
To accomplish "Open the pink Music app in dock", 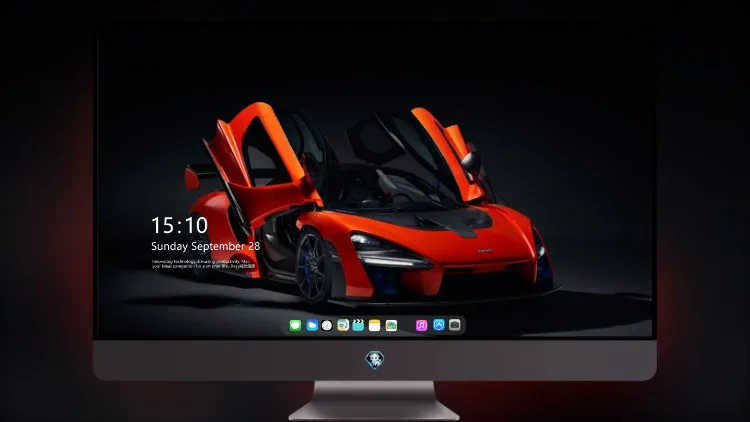I will [421, 325].
